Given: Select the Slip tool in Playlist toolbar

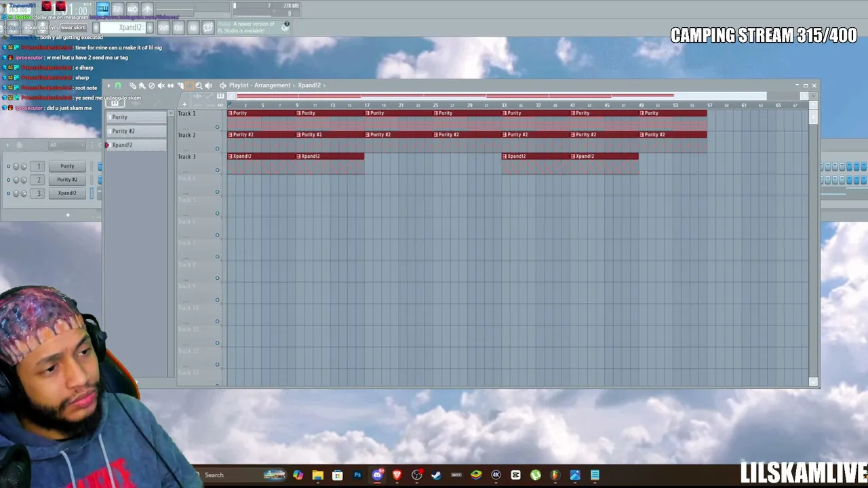Looking at the screenshot, I should click(170, 85).
